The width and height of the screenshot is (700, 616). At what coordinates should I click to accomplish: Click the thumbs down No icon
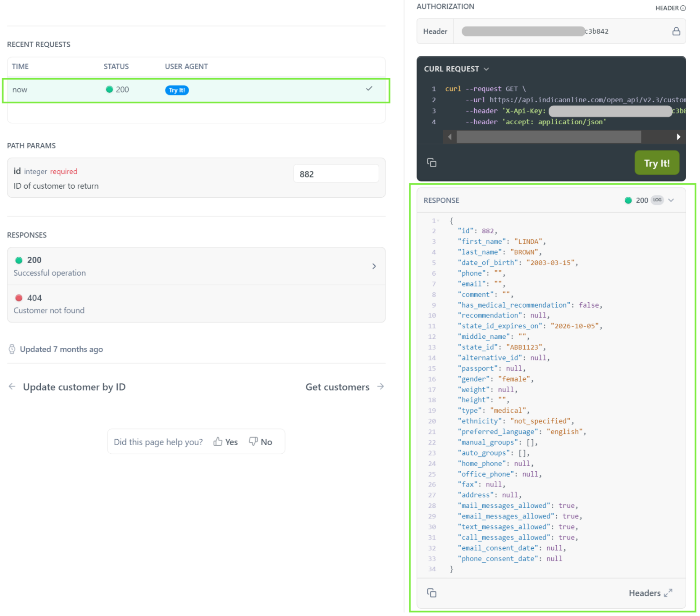point(253,441)
